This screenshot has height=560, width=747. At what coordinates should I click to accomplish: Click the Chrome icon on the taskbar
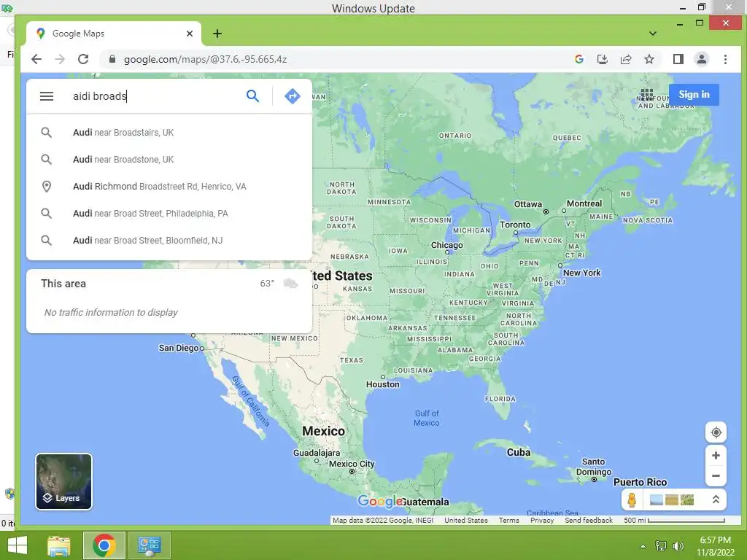coord(104,545)
